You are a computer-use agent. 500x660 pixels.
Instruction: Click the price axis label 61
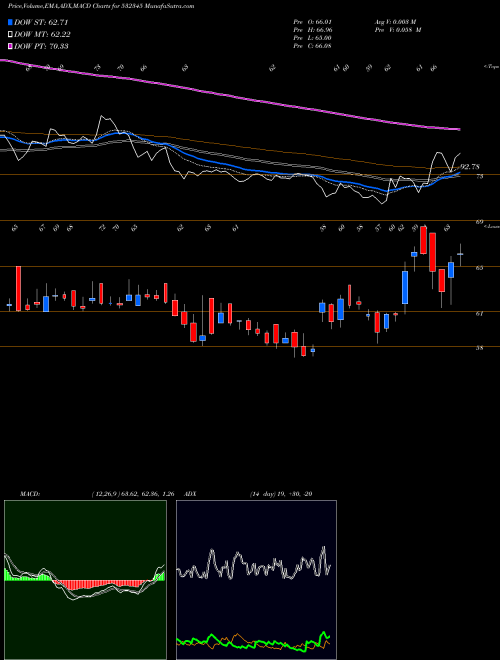coord(479,314)
